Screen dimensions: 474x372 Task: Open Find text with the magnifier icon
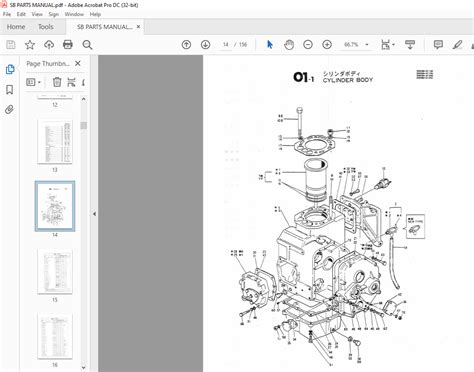click(x=87, y=45)
